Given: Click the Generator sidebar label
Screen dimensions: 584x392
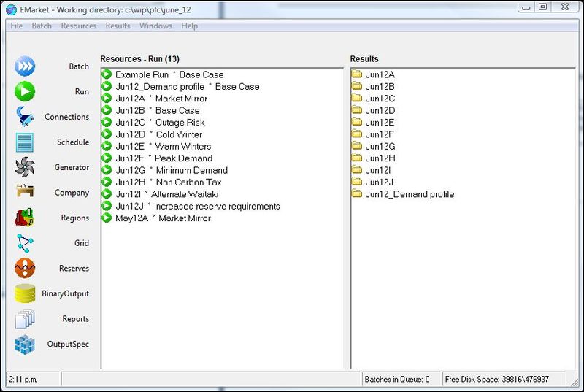Looking at the screenshot, I should (x=72, y=167).
